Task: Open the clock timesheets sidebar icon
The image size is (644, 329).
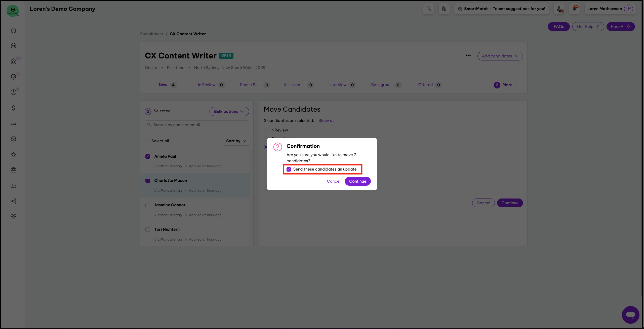Action: [14, 92]
